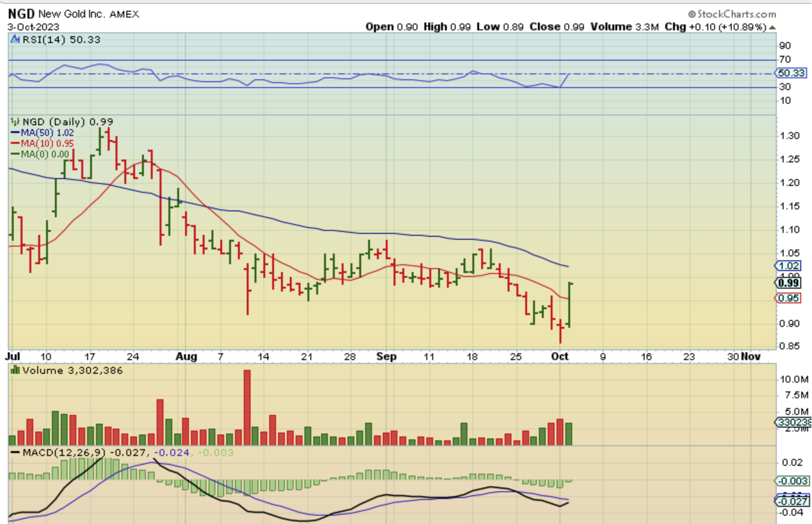Click the black MACD line legend dash
The width and height of the screenshot is (812, 524).
[15, 453]
